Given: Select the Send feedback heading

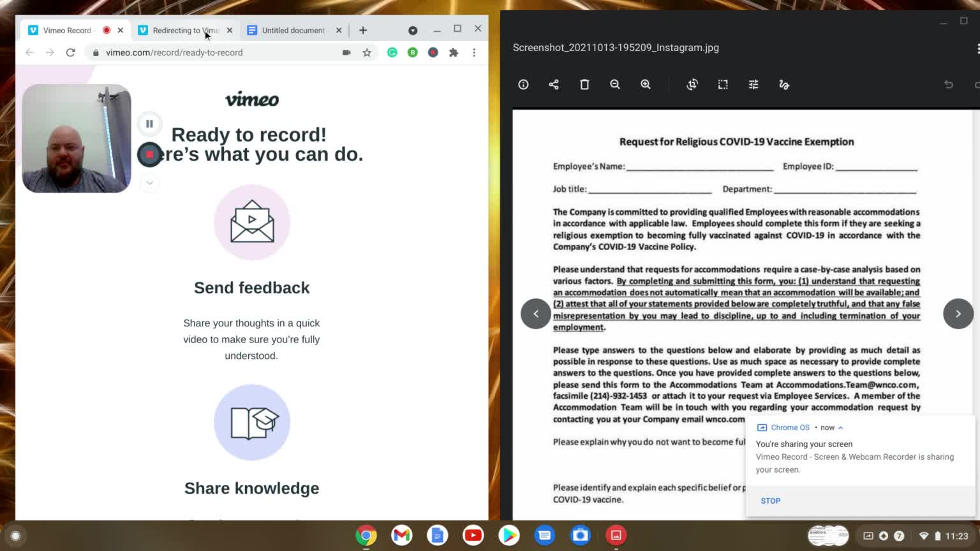Looking at the screenshot, I should click(x=252, y=288).
